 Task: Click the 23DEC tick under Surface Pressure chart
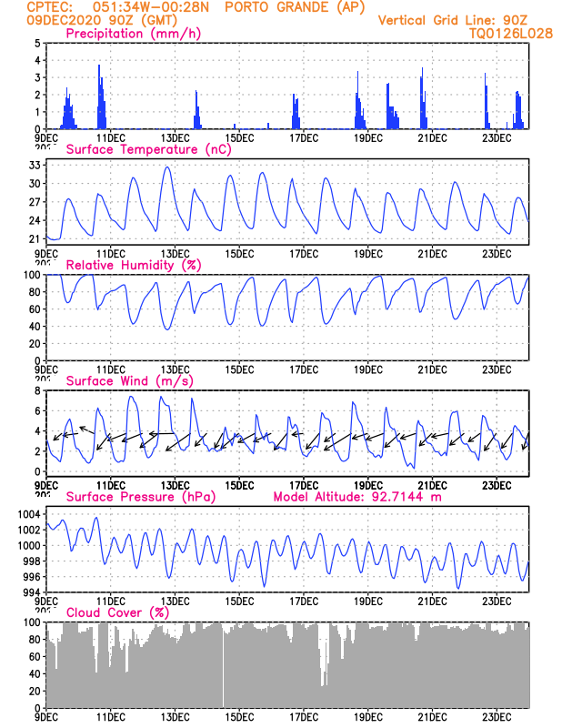[497, 602]
